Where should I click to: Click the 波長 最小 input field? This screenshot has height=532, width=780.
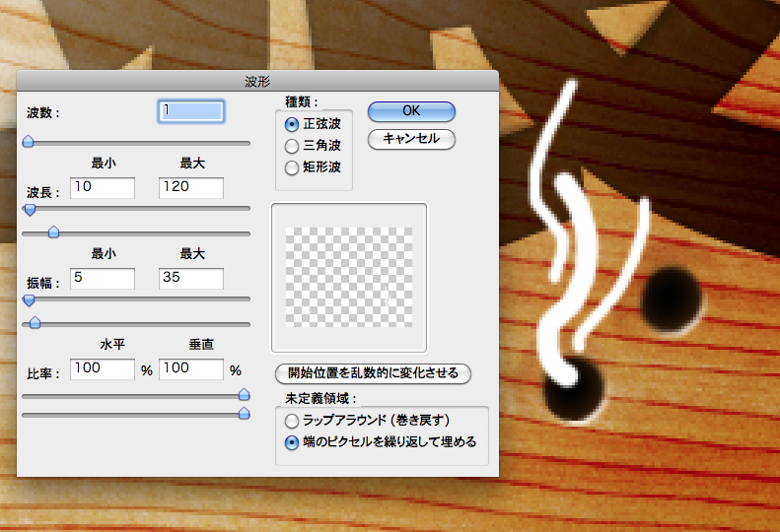[103, 188]
